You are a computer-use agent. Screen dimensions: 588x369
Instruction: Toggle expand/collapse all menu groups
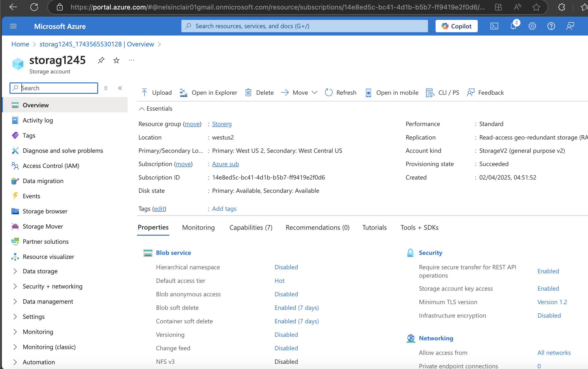pos(106,88)
